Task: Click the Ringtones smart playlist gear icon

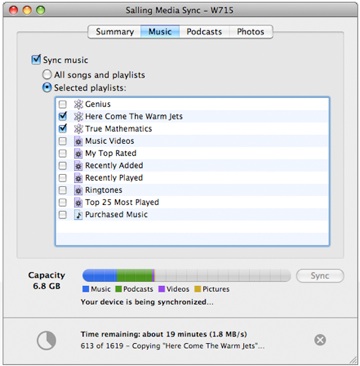Action: point(78,190)
